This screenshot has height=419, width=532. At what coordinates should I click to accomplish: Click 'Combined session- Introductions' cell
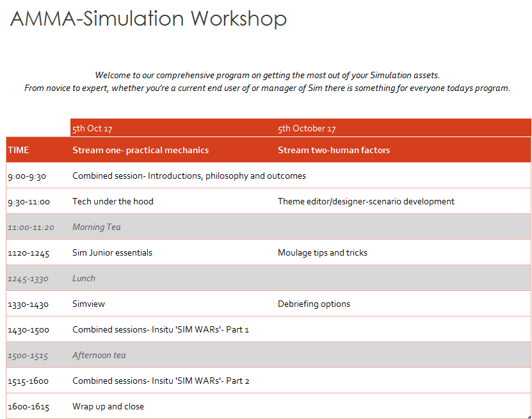pyautogui.click(x=189, y=176)
